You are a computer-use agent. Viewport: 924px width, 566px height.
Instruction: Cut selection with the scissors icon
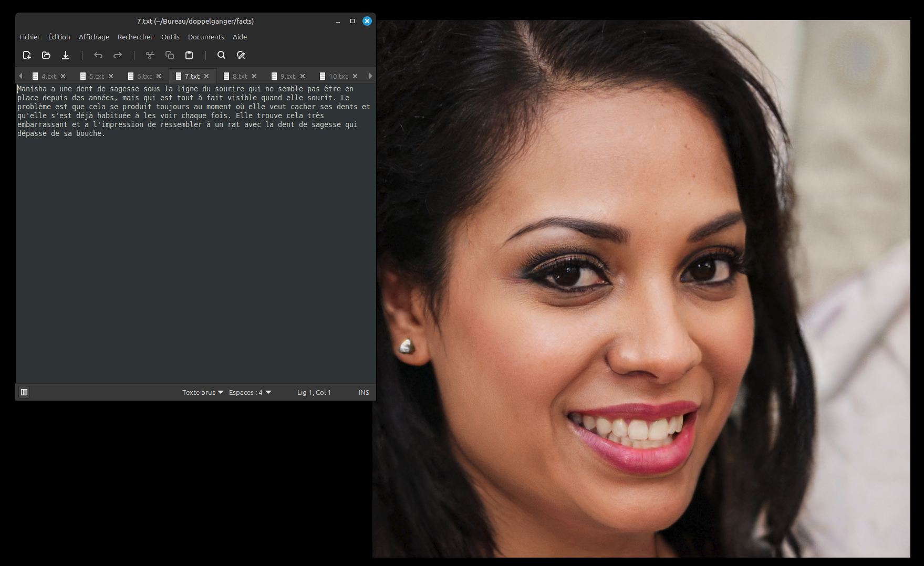(150, 55)
